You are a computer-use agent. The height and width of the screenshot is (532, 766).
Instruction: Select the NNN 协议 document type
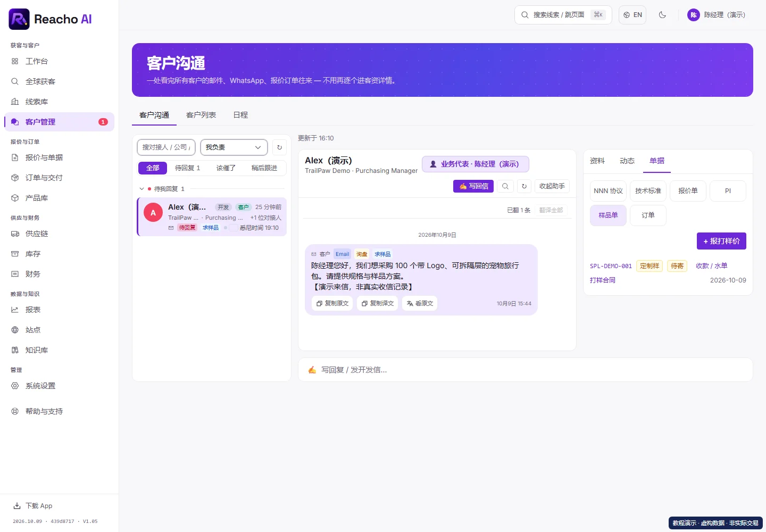(608, 191)
